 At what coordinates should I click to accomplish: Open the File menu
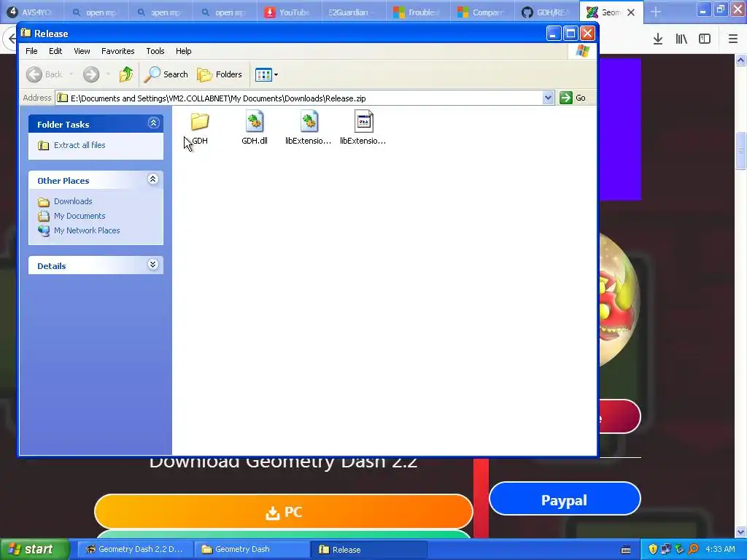click(x=31, y=51)
